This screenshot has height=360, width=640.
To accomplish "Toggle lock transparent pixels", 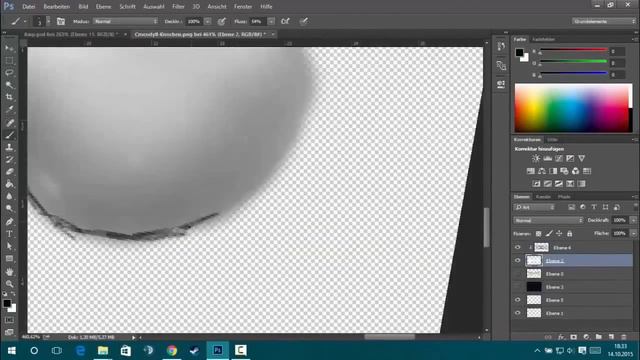I will 538,233.
